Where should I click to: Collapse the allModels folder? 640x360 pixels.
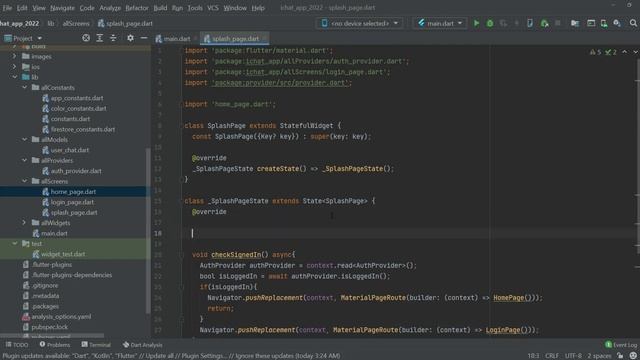coord(24,139)
